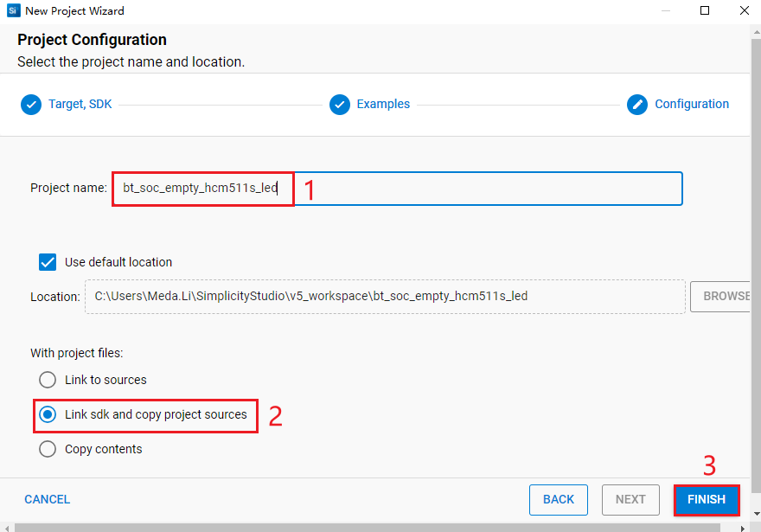This screenshot has height=532, width=761.
Task: Click the FINISH button
Action: point(707,499)
